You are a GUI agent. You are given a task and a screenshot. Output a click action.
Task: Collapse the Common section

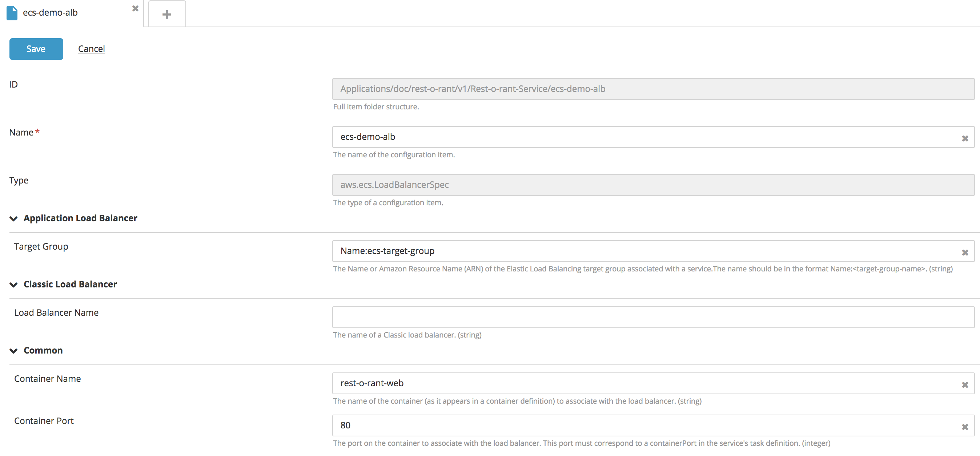(14, 351)
